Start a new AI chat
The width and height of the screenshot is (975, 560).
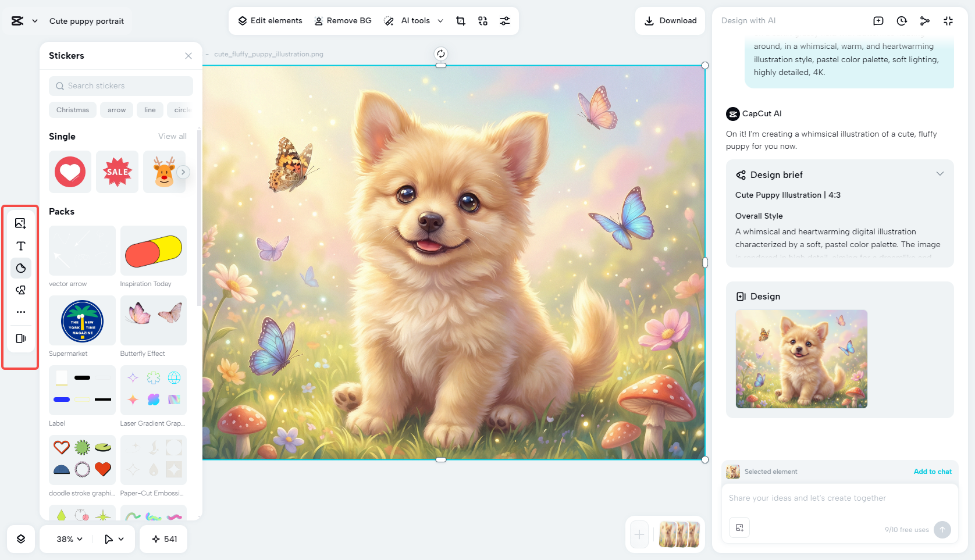click(878, 21)
